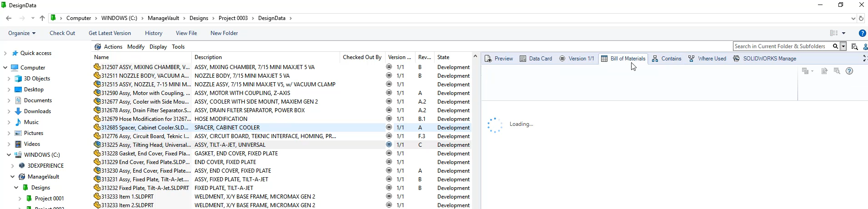Image resolution: width=868 pixels, height=209 pixels.
Task: Expand the Project 0001 tree node
Action: (x=20, y=199)
